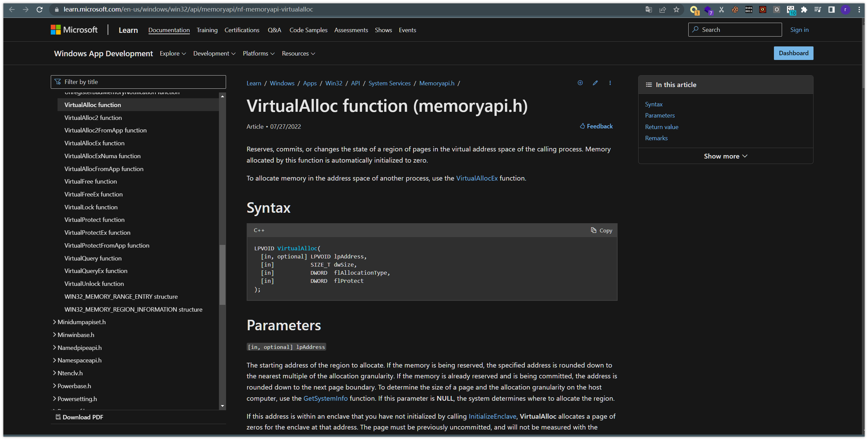Open the cookie extension
Screen dimensions: 868x440
[735, 9]
